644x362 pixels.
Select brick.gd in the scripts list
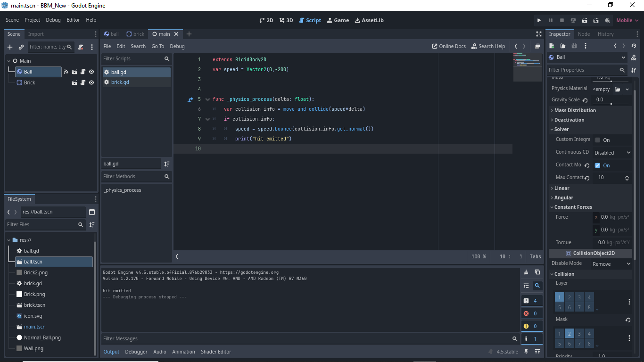click(x=136, y=82)
